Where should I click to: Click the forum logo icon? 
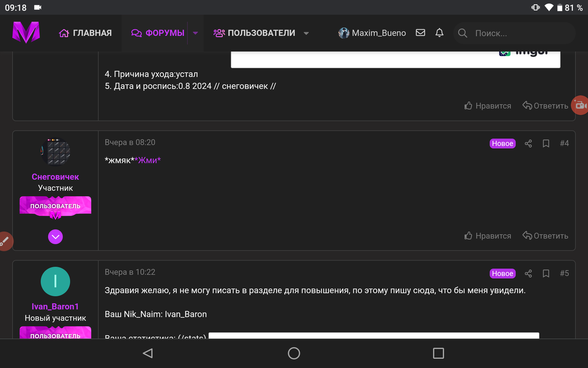click(26, 33)
